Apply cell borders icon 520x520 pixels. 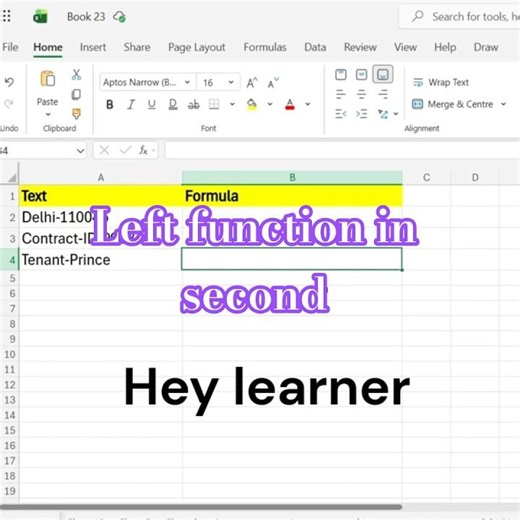[x=214, y=104]
